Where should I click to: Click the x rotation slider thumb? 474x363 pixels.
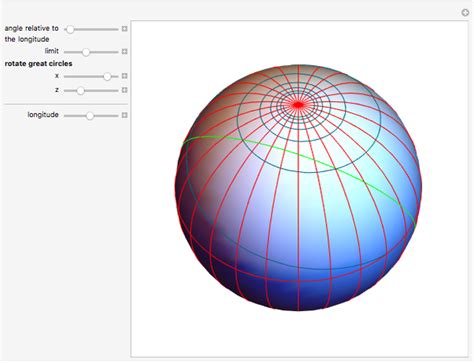(107, 76)
